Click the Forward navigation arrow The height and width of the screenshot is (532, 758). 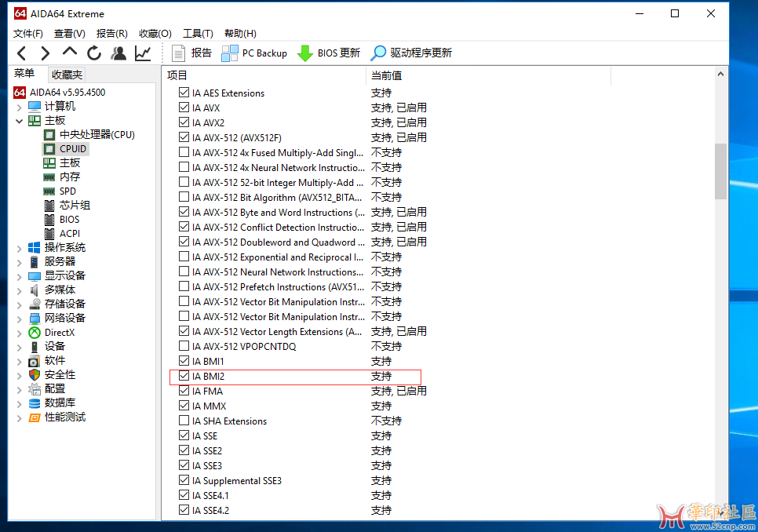(x=46, y=53)
